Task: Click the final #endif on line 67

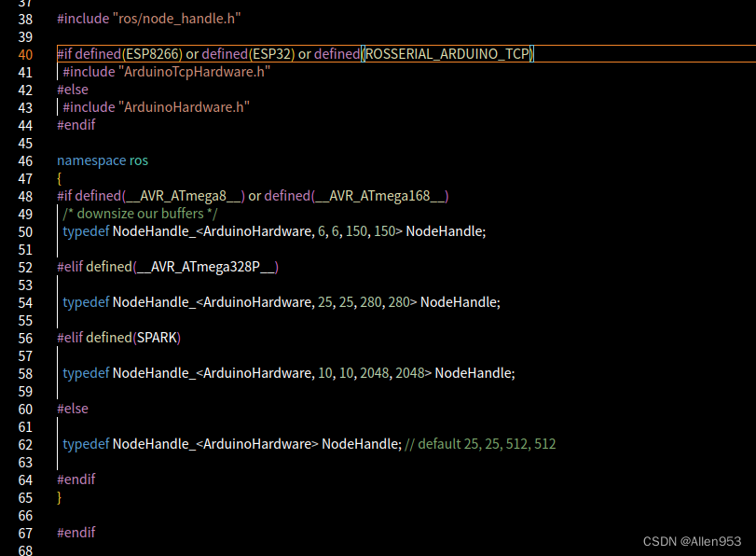Action: pyautogui.click(x=76, y=532)
